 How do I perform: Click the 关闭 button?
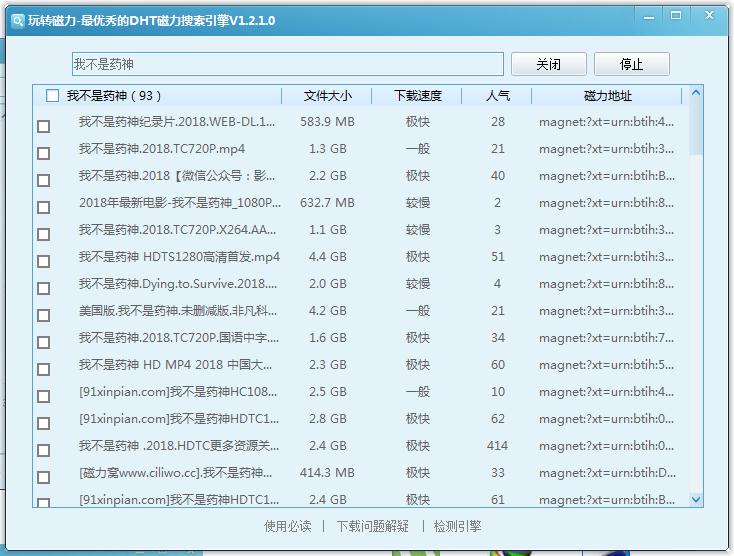pos(548,64)
